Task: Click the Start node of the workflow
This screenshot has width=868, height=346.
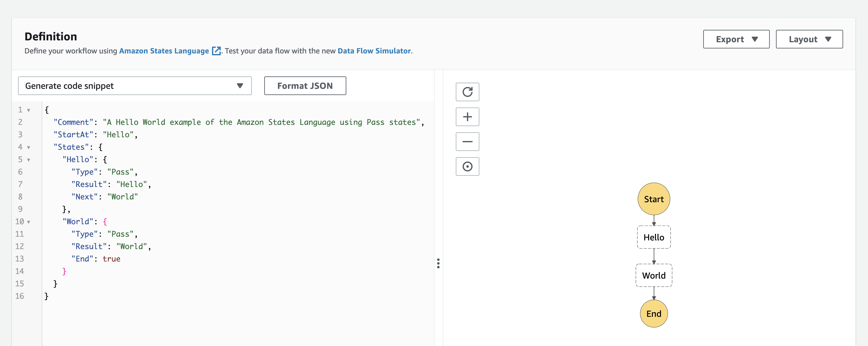Action: coord(654,198)
